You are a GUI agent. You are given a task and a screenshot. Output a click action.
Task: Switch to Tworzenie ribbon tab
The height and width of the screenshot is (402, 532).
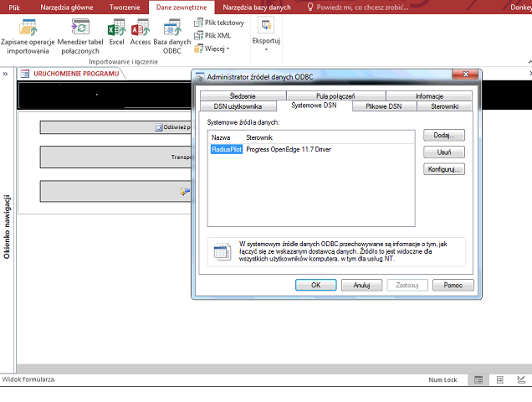pos(125,8)
